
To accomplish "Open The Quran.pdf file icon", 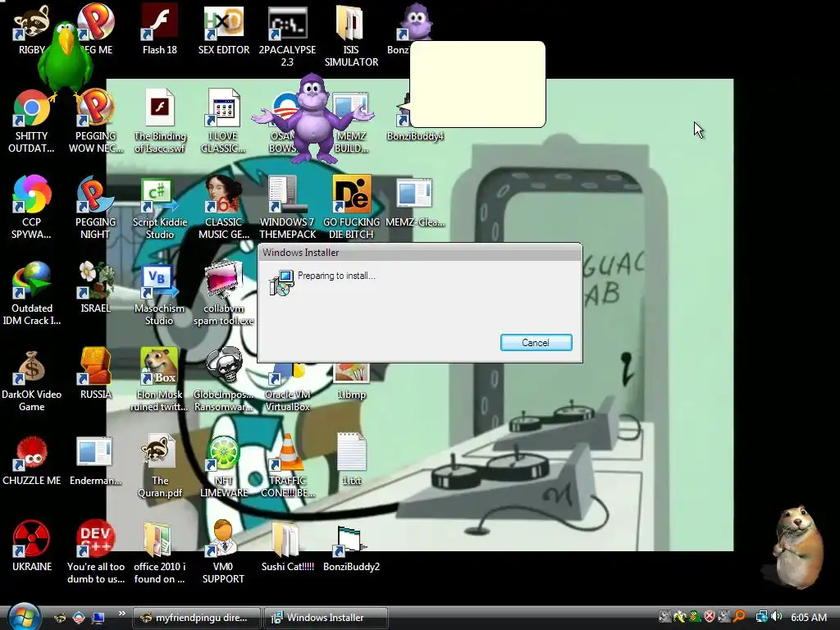I will pyautogui.click(x=160, y=466).
